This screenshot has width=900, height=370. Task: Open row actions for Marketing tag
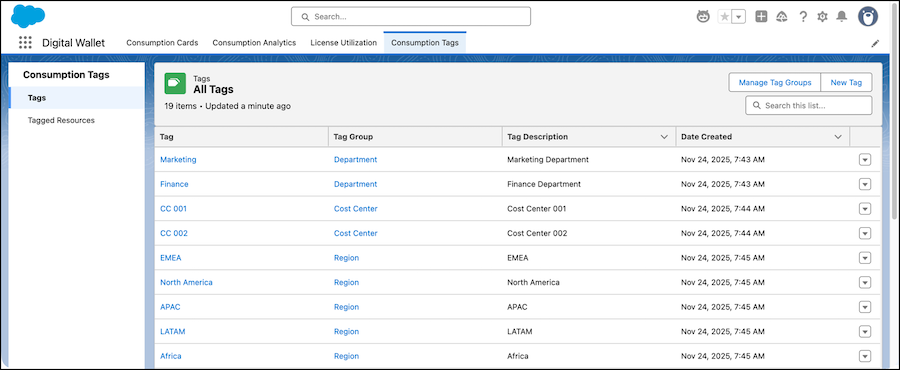(x=865, y=159)
